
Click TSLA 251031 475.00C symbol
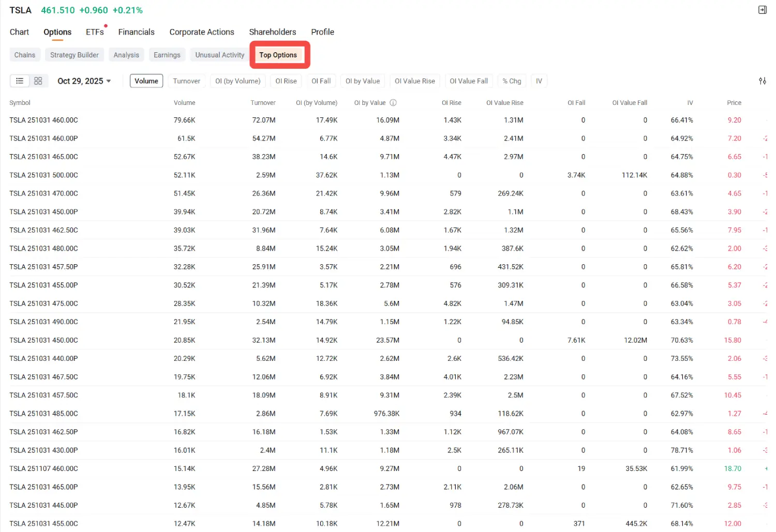pyautogui.click(x=43, y=303)
